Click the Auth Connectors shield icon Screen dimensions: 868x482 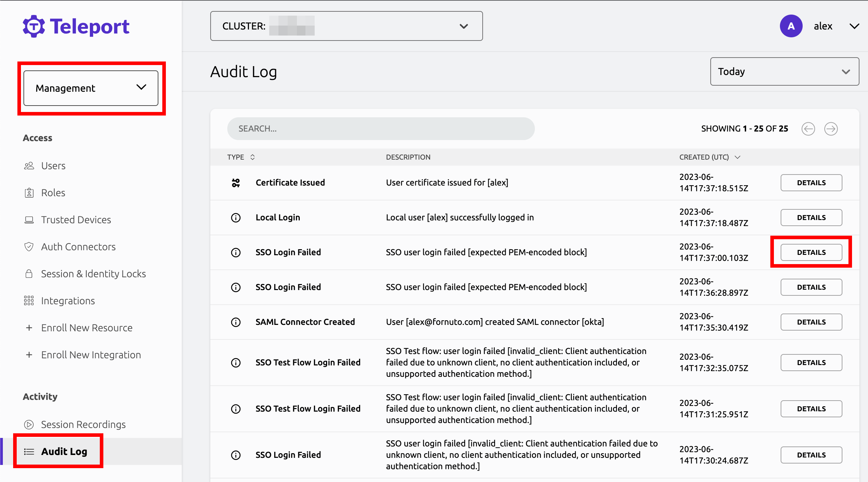click(x=29, y=246)
